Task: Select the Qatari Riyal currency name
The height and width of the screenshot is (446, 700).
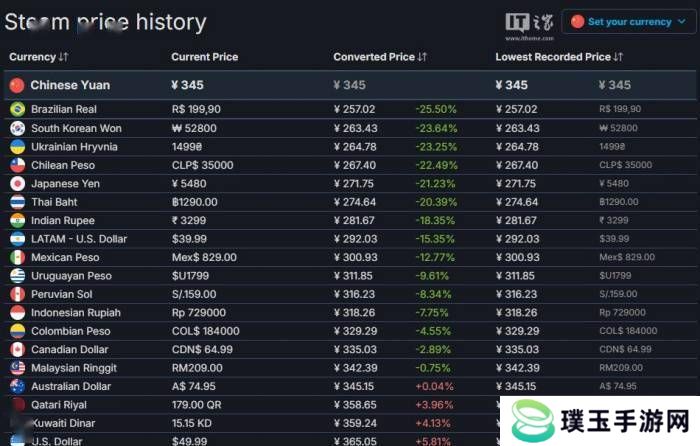Action: point(59,405)
